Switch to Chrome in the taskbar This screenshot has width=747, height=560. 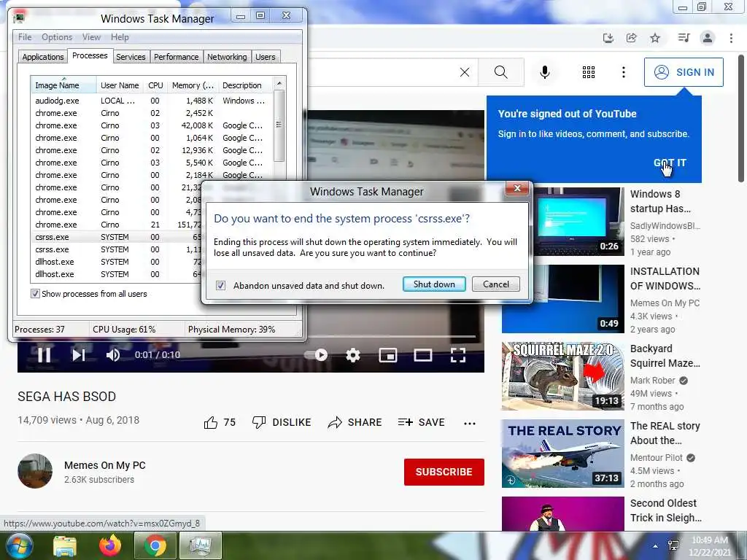coord(155,545)
